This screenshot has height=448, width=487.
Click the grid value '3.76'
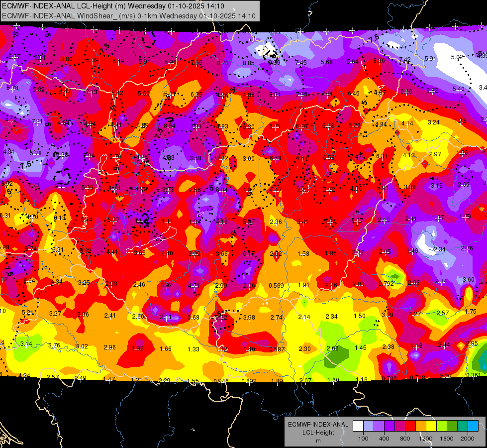click(x=54, y=345)
